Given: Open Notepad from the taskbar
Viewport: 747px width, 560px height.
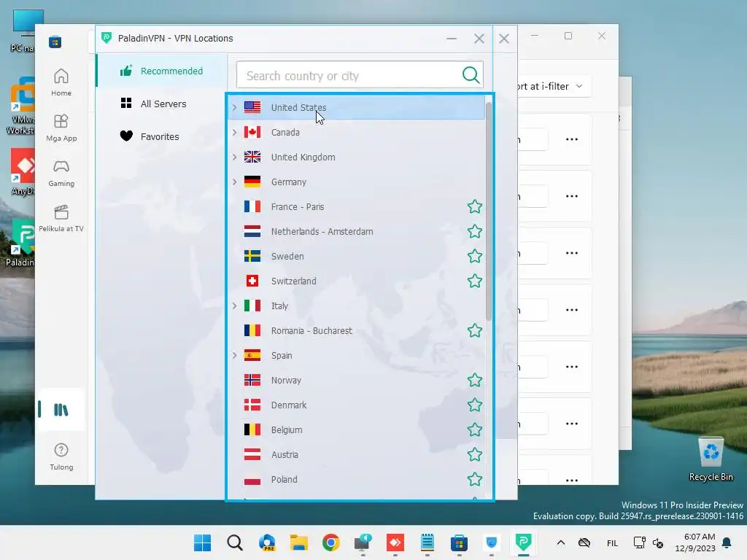Looking at the screenshot, I should 427,542.
